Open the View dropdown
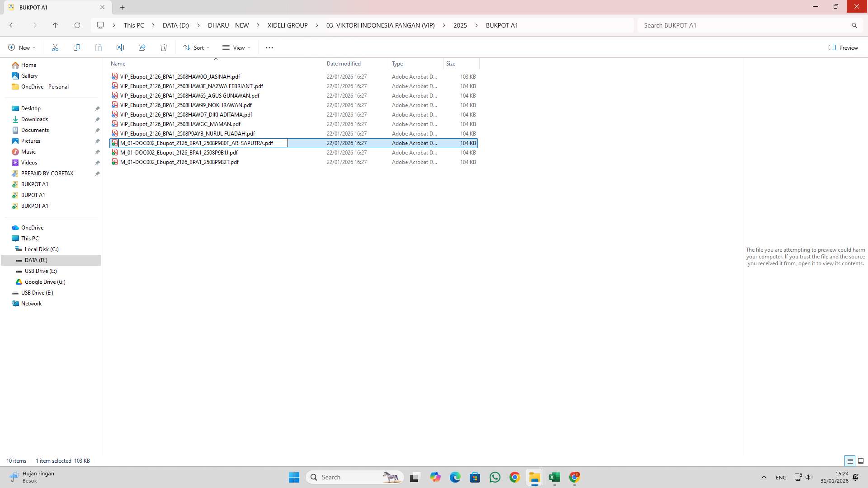868x488 pixels. pyautogui.click(x=236, y=47)
